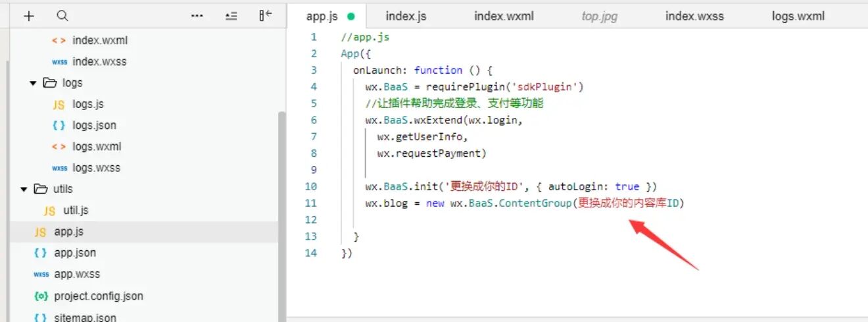The width and height of the screenshot is (868, 322).
Task: Click the plus icon to add file
Action: [x=29, y=16]
